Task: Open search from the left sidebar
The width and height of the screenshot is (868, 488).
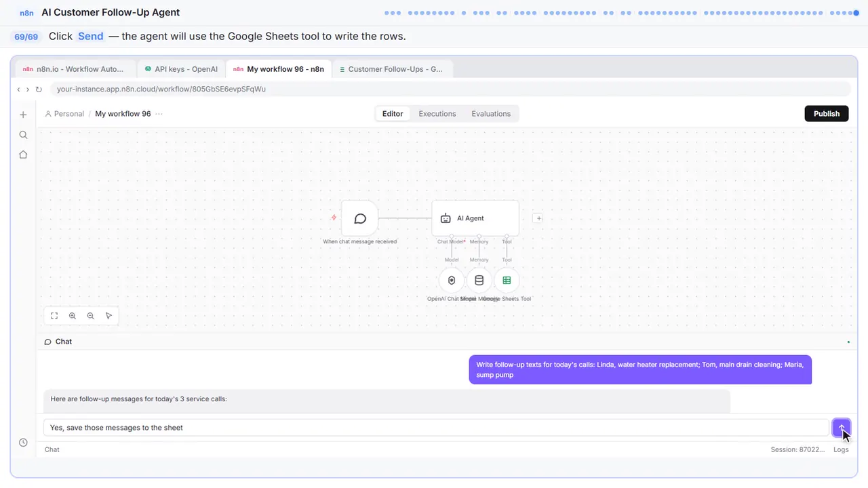Action: tap(23, 135)
